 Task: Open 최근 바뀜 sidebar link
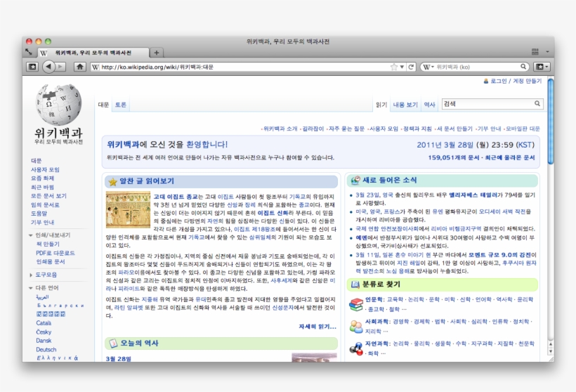point(42,187)
